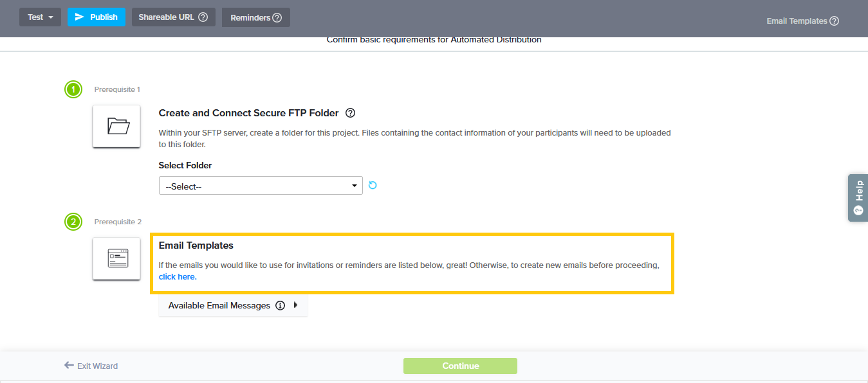The image size is (868, 383).
Task: Open the Select Folder dropdown
Action: 261,186
